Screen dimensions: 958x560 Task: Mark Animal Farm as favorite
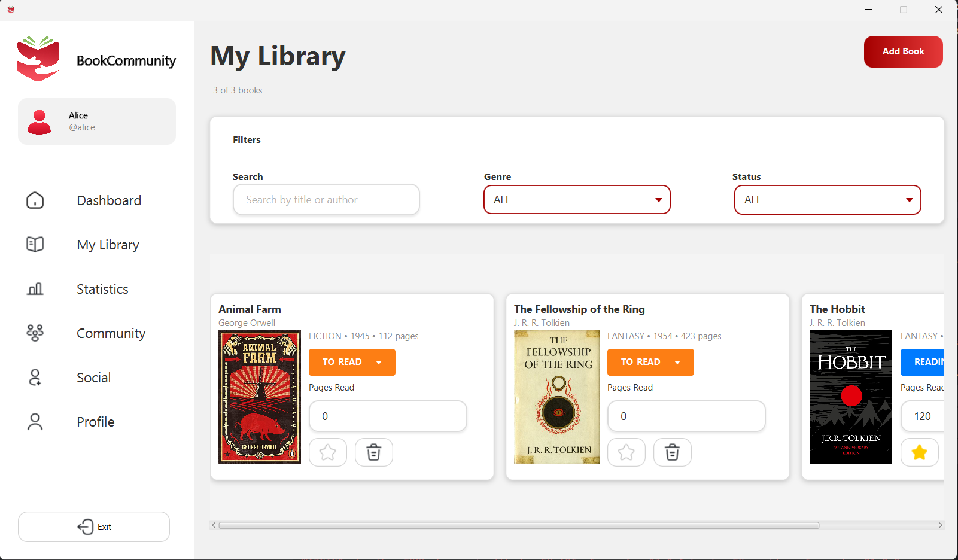(328, 452)
